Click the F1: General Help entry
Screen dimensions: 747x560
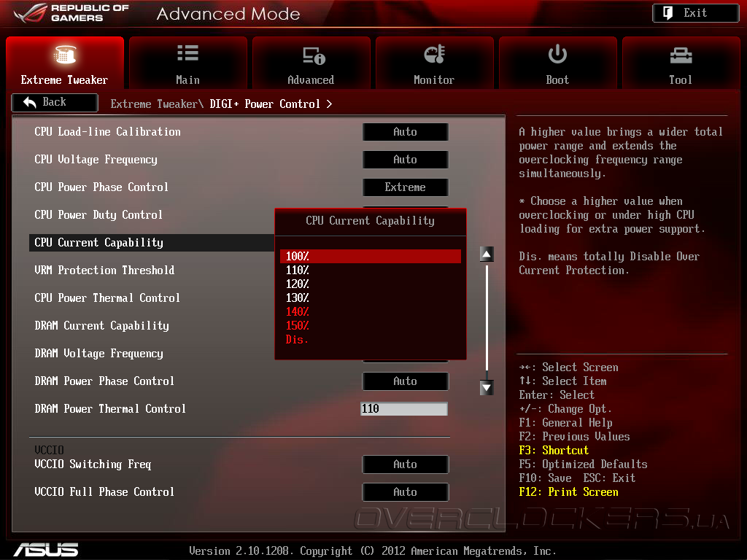(565, 423)
